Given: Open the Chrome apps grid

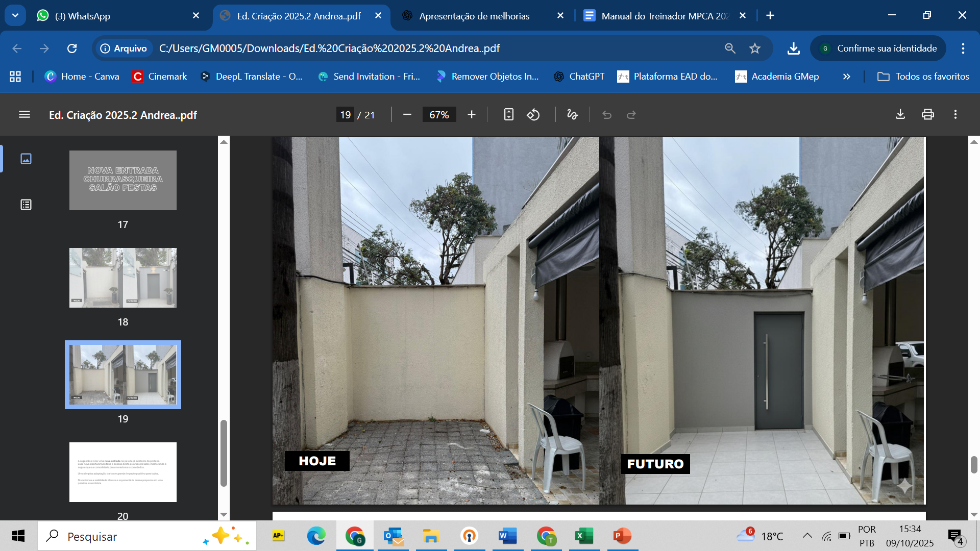Looking at the screenshot, I should [x=15, y=77].
